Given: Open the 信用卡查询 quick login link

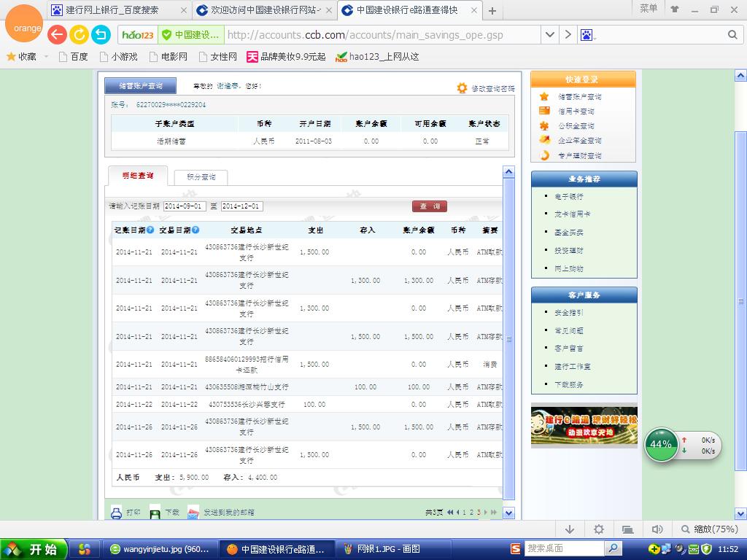Looking at the screenshot, I should coord(576,112).
